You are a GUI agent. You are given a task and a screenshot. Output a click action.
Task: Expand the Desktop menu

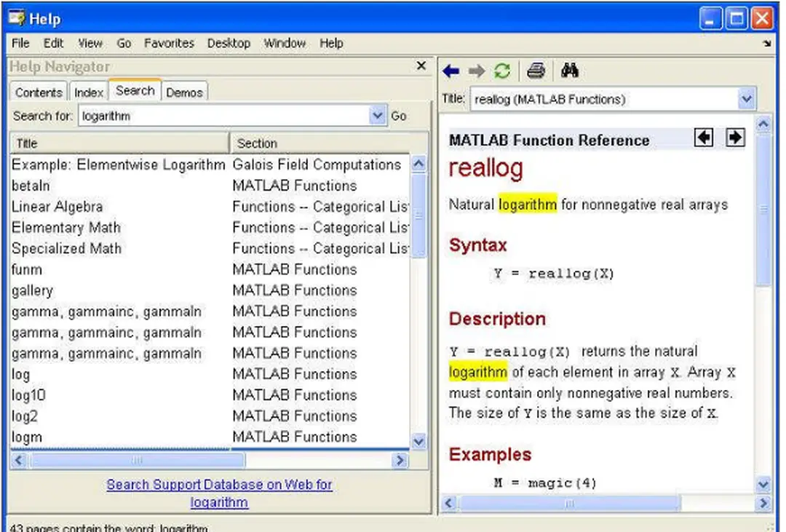pos(229,44)
